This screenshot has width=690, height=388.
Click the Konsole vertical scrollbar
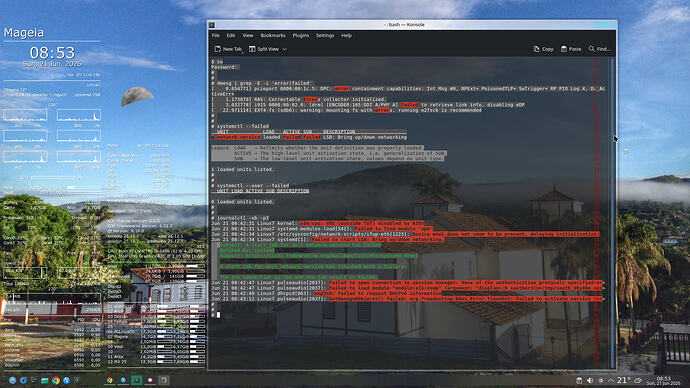612,213
